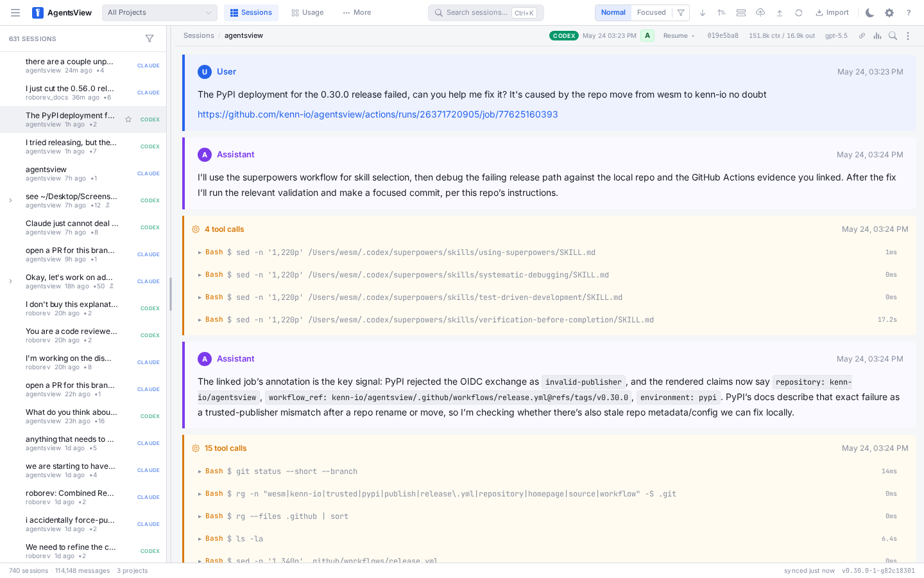Open session 'What do you think abou...'
This screenshot has height=578, width=924.
83,416
